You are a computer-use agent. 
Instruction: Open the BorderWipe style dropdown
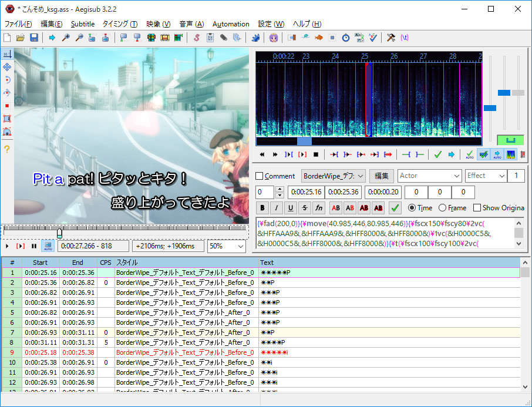pos(333,176)
